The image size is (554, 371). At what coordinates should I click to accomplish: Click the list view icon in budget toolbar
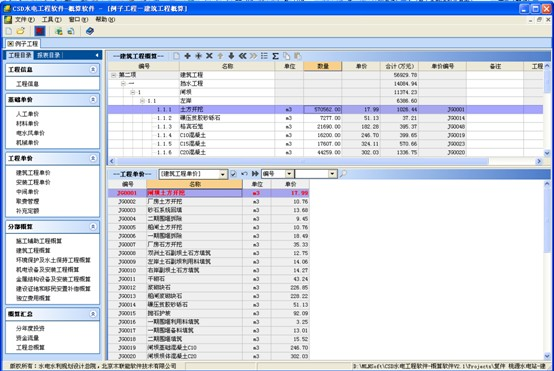point(264,56)
